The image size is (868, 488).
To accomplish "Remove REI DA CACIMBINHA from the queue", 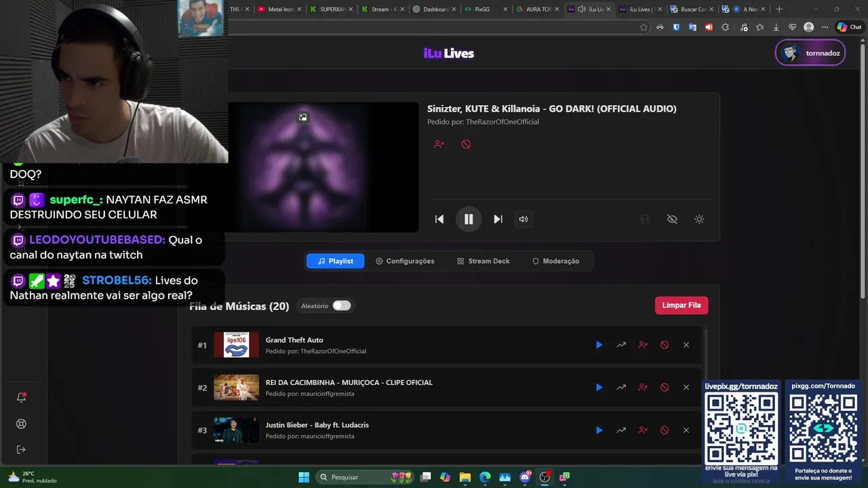I will tap(686, 387).
